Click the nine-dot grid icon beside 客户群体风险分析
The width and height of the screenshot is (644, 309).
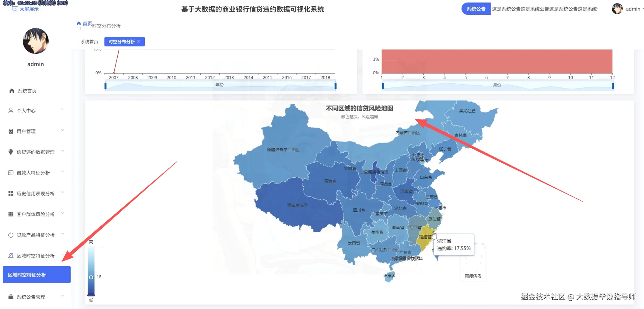[11, 214]
